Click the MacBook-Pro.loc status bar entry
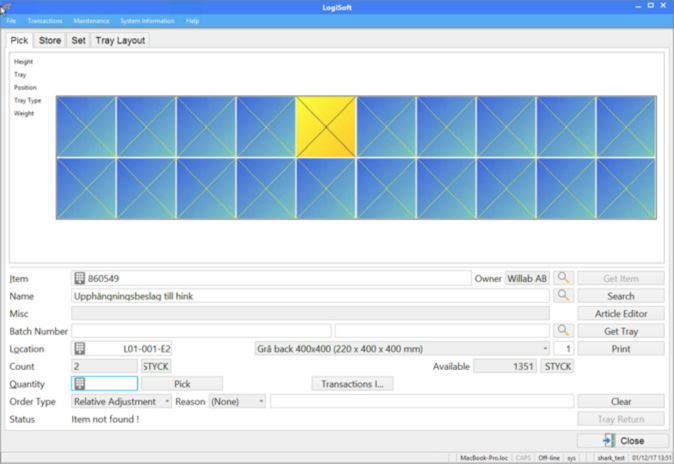Screen dimensions: 674x464 coord(484,458)
